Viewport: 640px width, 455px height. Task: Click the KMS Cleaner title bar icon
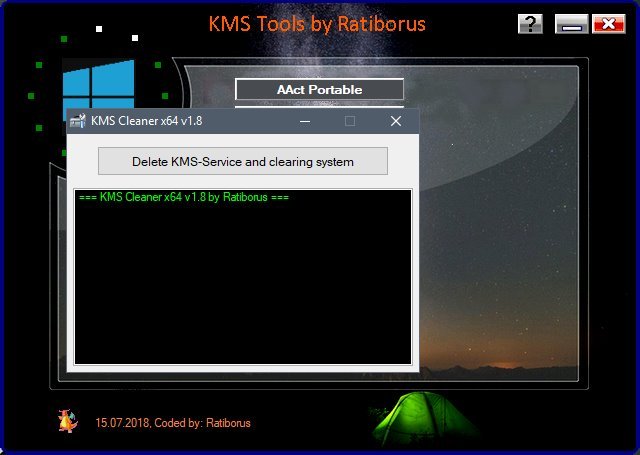[78, 121]
